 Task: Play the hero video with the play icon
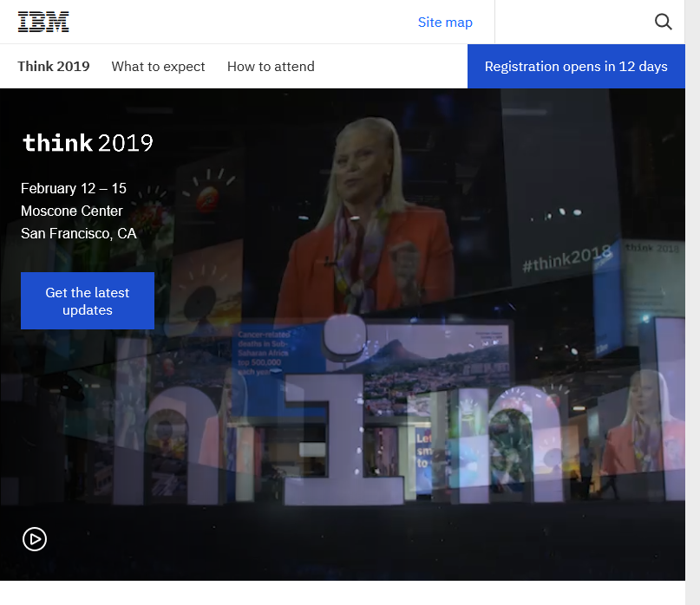click(35, 539)
